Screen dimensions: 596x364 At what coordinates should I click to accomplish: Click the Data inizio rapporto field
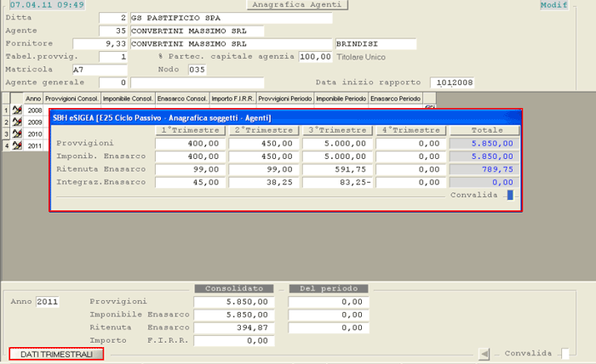452,82
